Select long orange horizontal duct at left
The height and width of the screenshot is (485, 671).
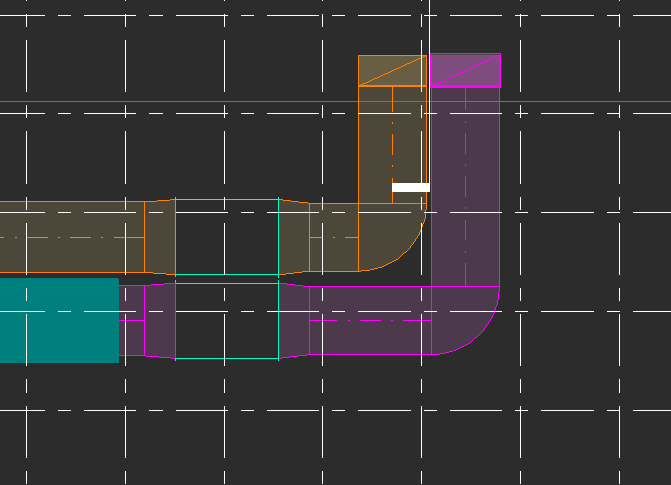pos(72,237)
